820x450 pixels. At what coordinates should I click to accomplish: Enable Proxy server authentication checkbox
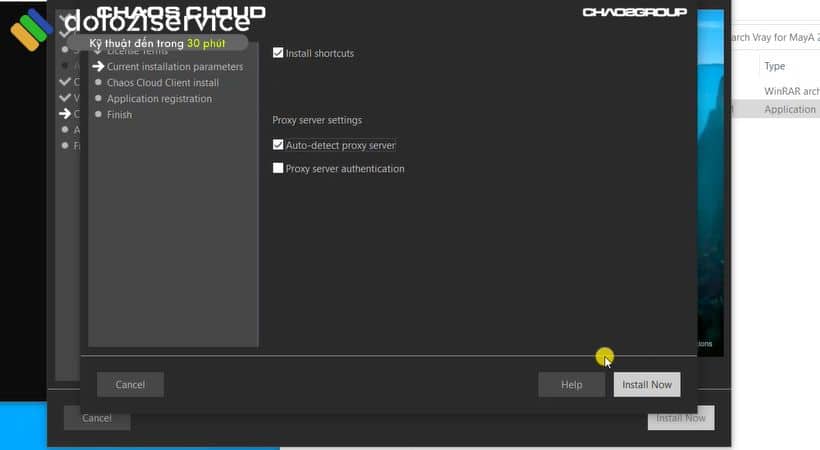278,169
